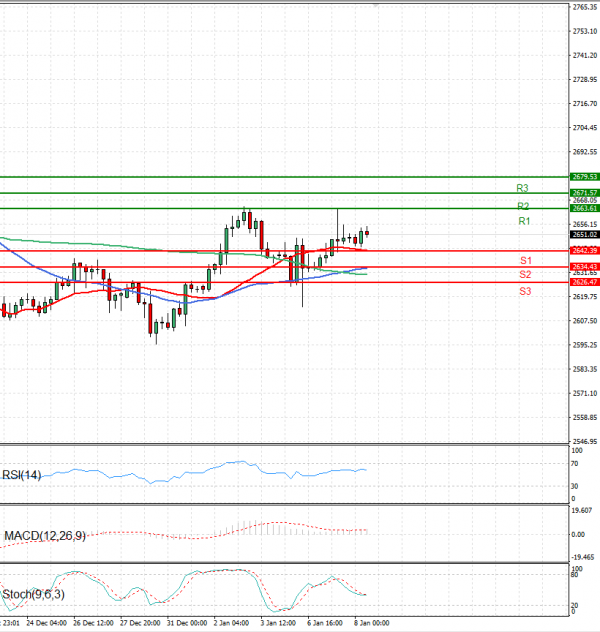
Task: Click the RSI 70 level value
Action: coord(575,464)
